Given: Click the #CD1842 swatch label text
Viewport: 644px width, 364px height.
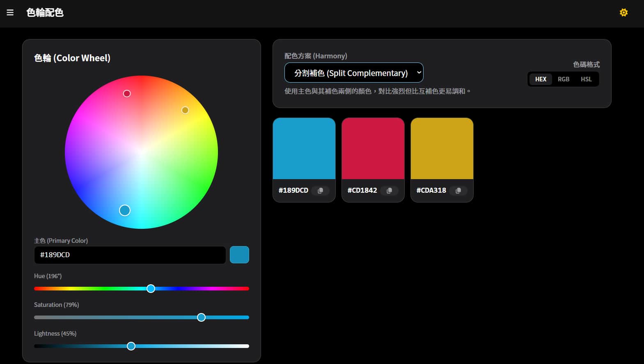Looking at the screenshot, I should 362,190.
